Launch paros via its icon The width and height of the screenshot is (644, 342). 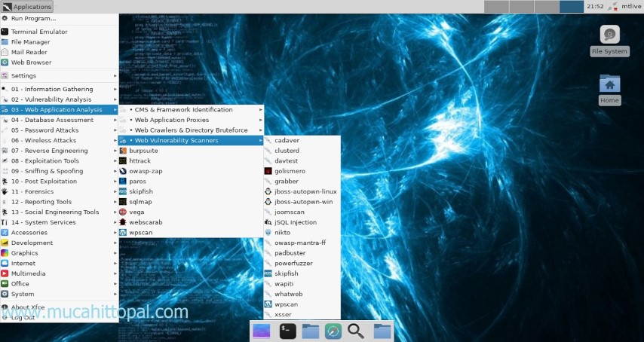point(122,182)
